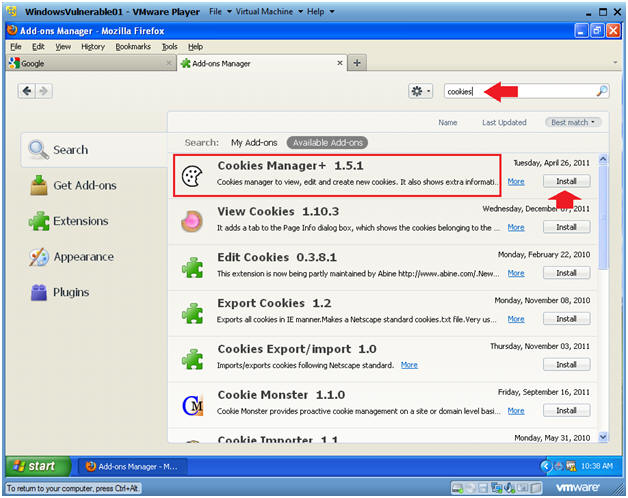This screenshot has width=628, height=498.
Task: Open Firefox Edit menu
Action: [x=38, y=47]
